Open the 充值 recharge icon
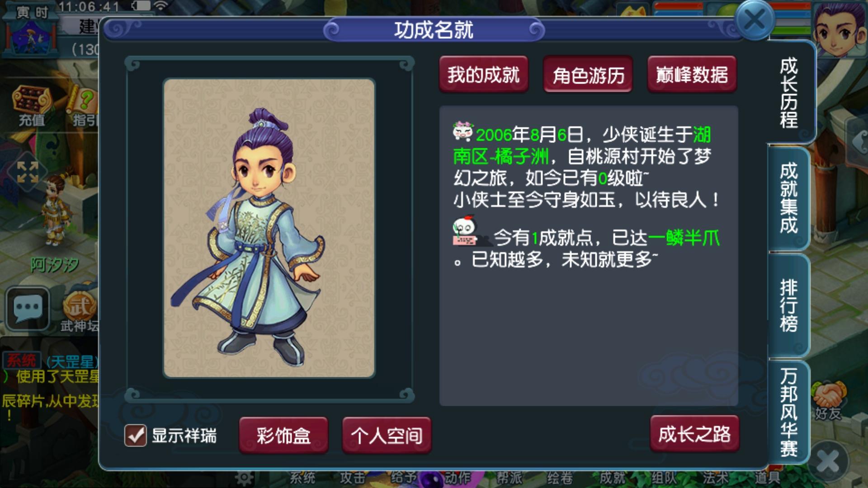The image size is (868, 488). click(x=31, y=106)
